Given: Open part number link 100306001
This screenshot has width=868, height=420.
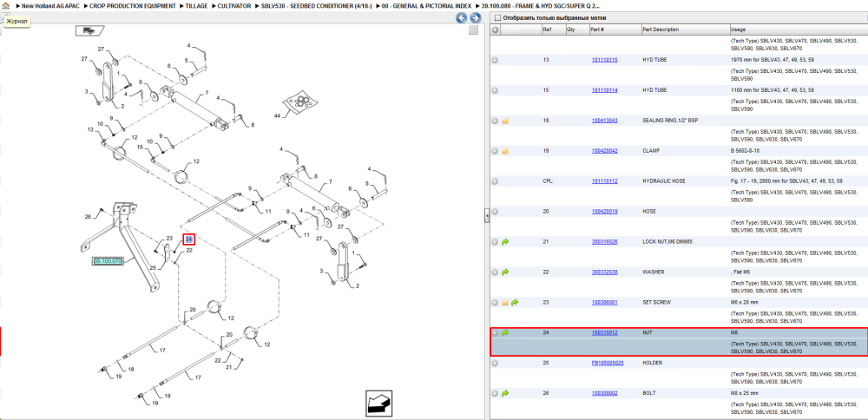Looking at the screenshot, I should 604,303.
